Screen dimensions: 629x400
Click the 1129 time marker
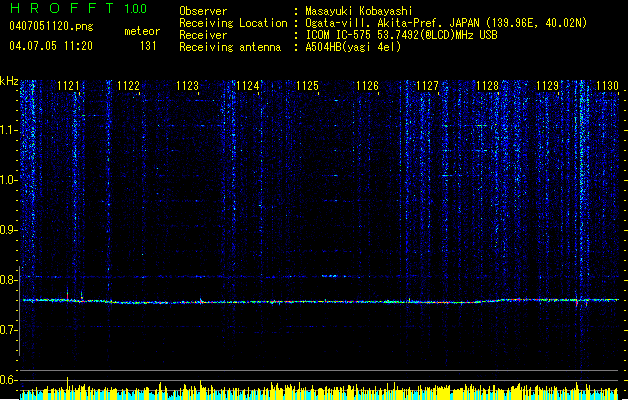(548, 86)
